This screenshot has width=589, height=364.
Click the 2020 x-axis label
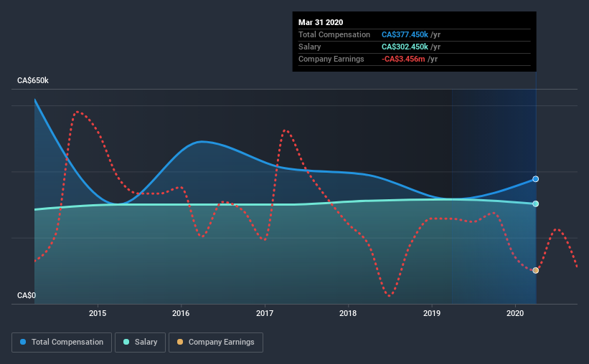click(x=515, y=313)
